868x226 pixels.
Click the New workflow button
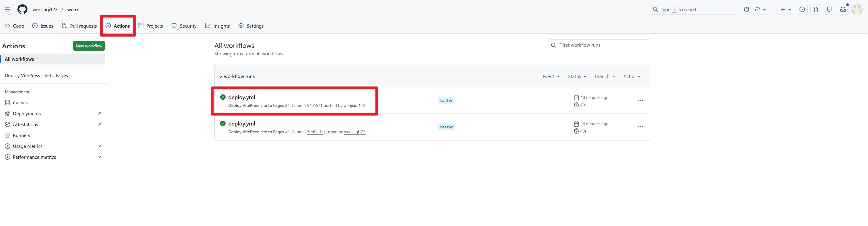click(89, 46)
